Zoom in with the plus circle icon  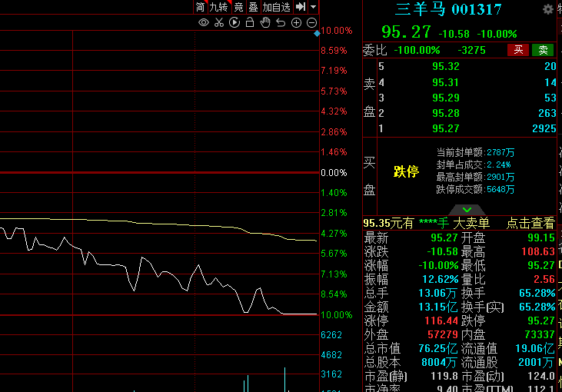[x=297, y=22]
